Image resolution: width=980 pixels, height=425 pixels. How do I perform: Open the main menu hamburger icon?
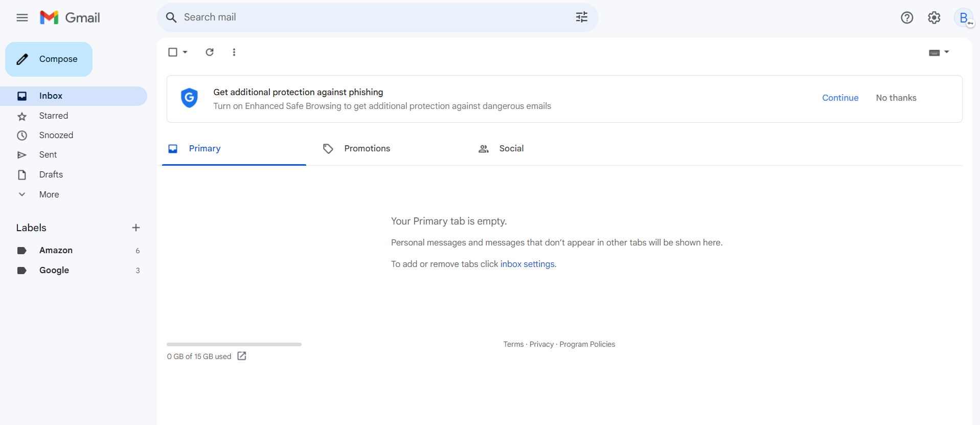22,18
